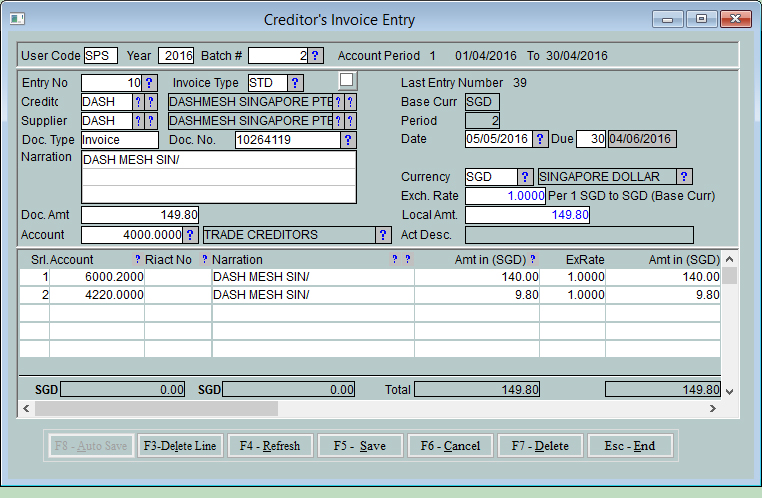The image size is (762, 498).
Task: Toggle the checkbox next to Invoice Type
Action: click(346, 80)
